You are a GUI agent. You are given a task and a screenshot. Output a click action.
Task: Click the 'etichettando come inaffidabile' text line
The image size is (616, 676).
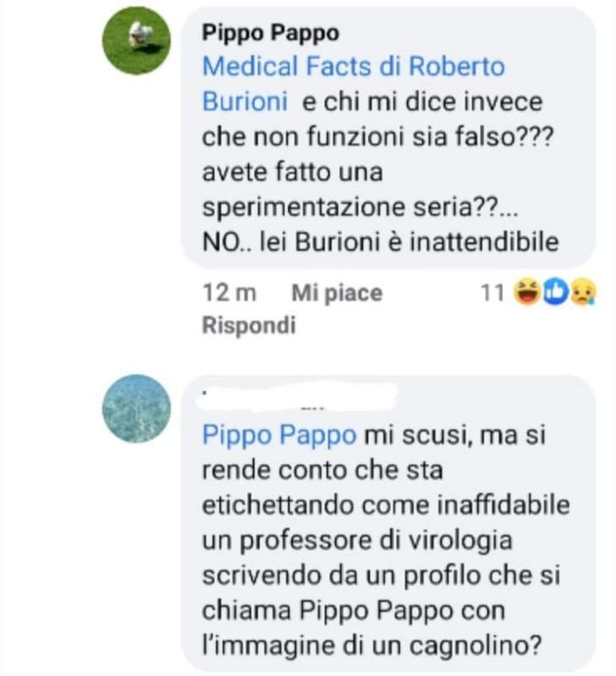[386, 504]
